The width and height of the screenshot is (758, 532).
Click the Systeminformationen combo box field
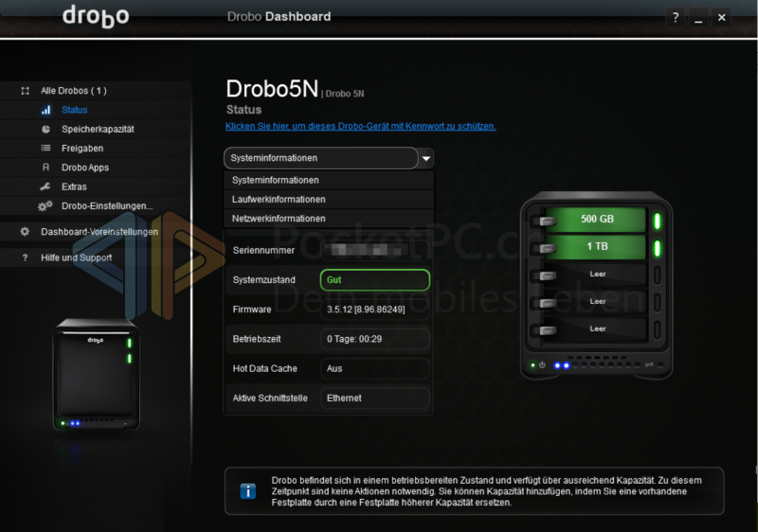point(320,158)
